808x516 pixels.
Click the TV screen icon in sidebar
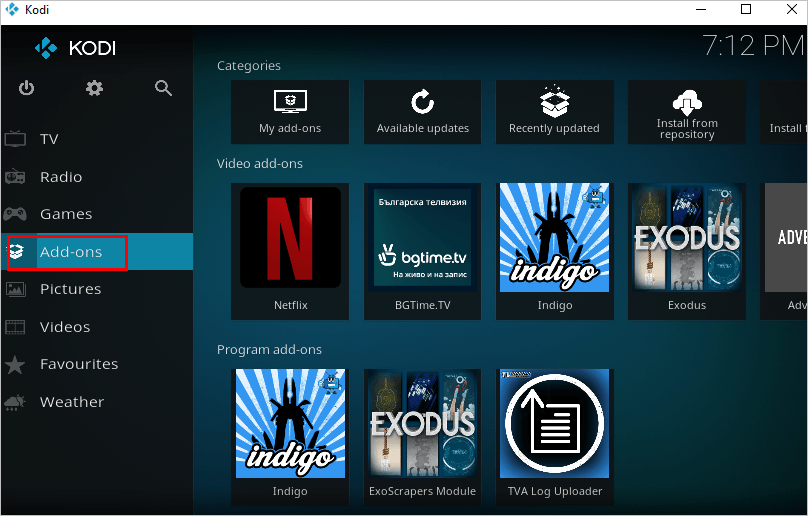tap(15, 139)
